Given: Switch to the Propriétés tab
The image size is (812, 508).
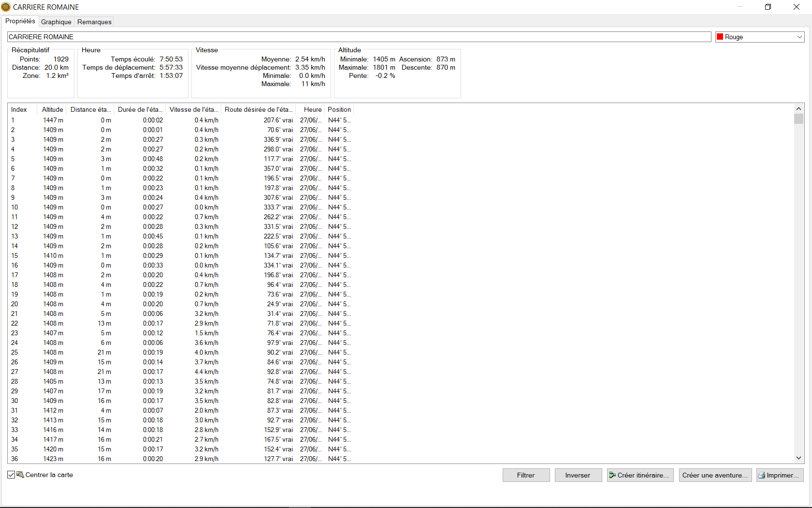Looking at the screenshot, I should (x=20, y=21).
